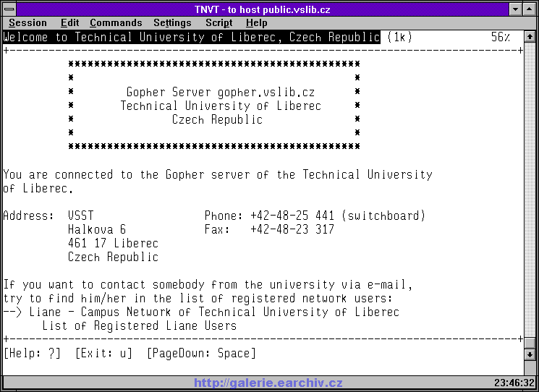Click the centered 'Czech Republic' banner line
Image resolution: width=539 pixels, height=392 pixels.
(x=217, y=119)
